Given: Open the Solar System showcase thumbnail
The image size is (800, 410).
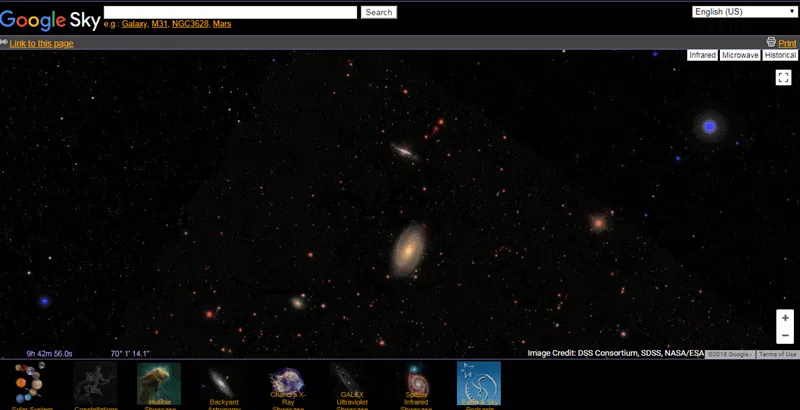Looking at the screenshot, I should click(x=30, y=383).
